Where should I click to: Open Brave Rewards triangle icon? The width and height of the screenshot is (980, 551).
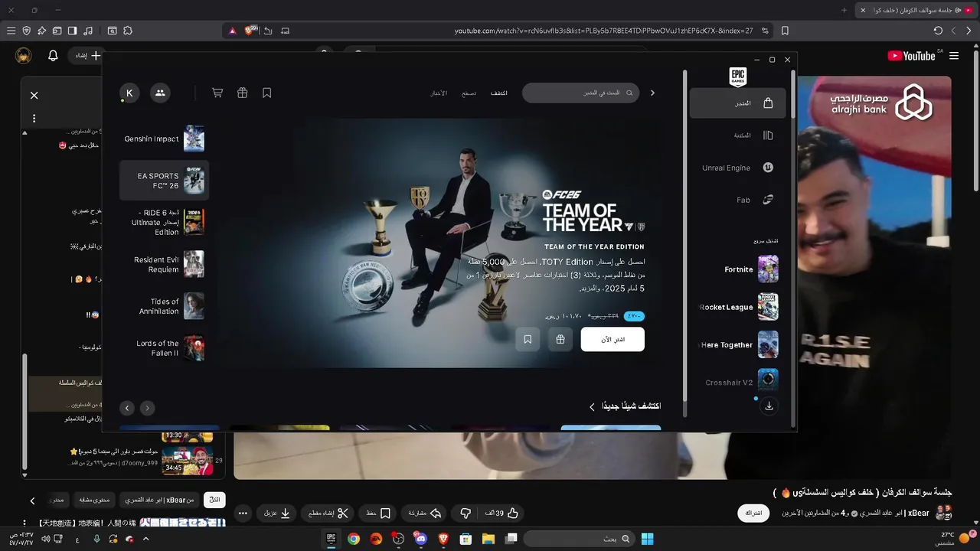pyautogui.click(x=232, y=31)
